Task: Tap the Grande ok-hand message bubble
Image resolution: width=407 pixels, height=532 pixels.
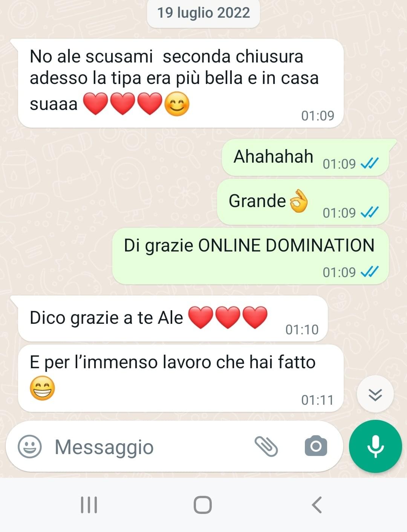Action: [303, 202]
